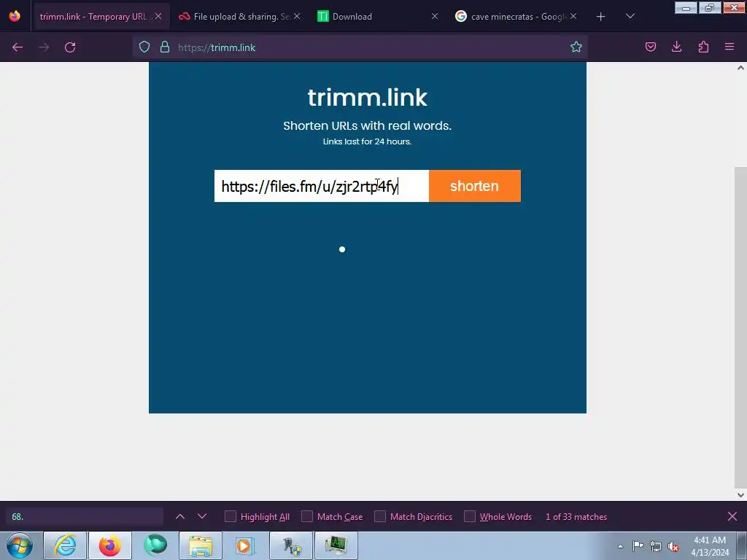Open the network tray icon
The width and height of the screenshot is (747, 560).
coord(656,546)
